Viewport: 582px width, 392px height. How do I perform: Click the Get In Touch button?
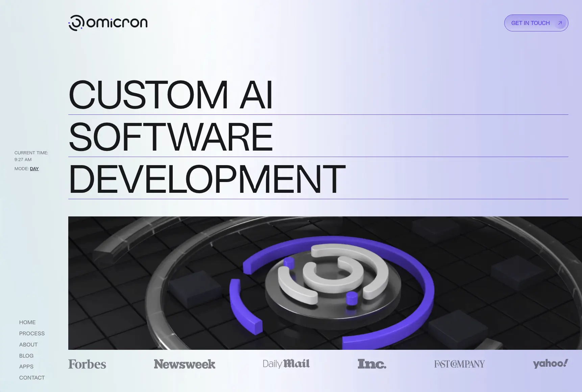(536, 23)
